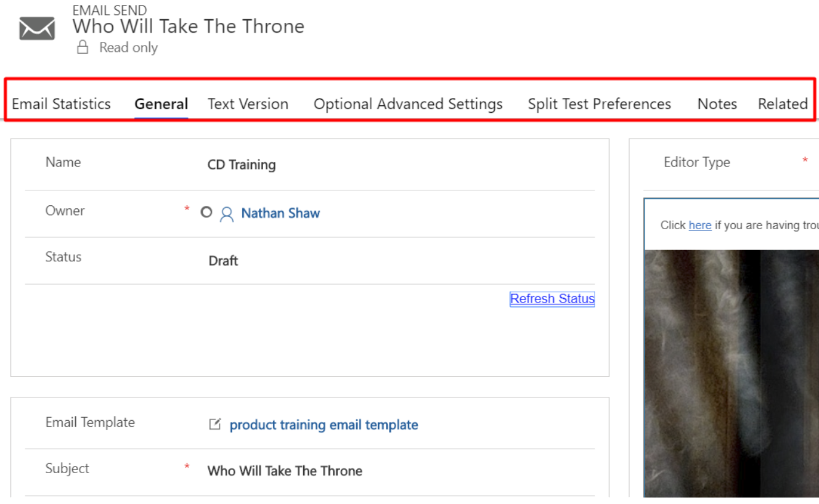Click the Refresh Status link
This screenshot has width=819, height=504.
[x=552, y=299]
